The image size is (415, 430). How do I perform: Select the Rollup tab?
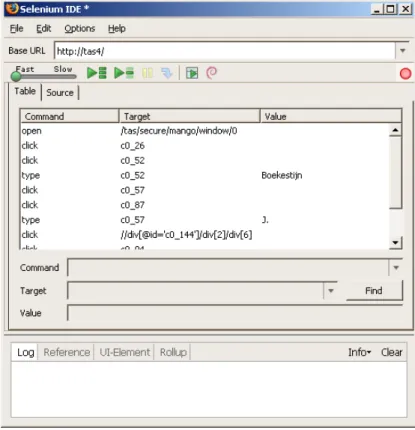point(173,352)
